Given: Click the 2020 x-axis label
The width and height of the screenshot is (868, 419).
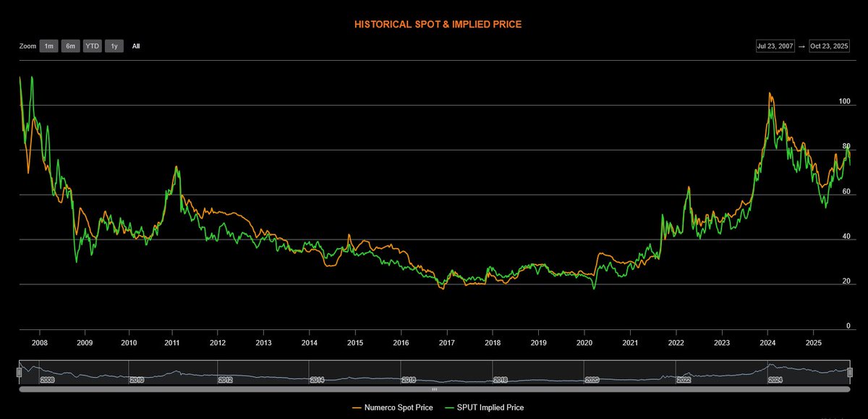Looking at the screenshot, I should (584, 343).
